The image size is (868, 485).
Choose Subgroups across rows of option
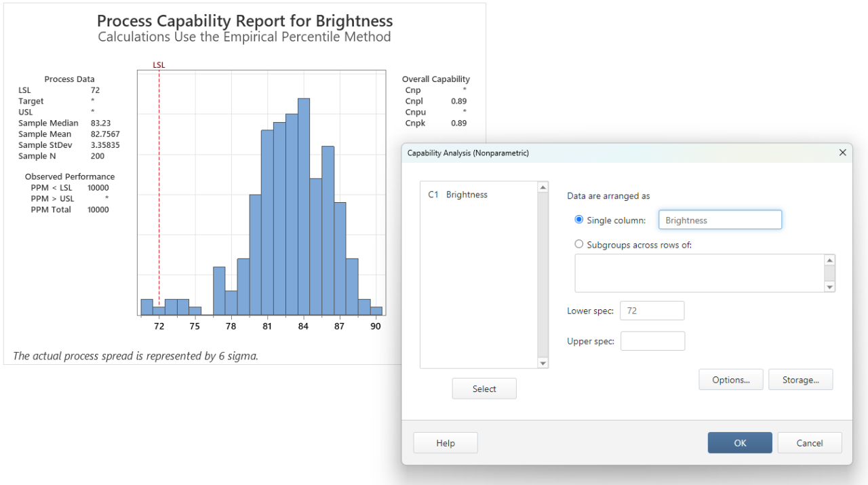pos(578,244)
